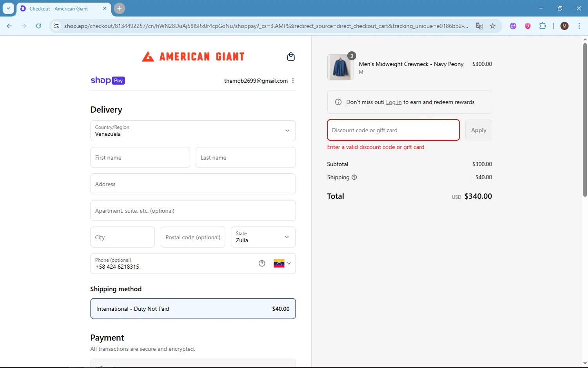588x368 pixels.
Task: Expand the State dropdown showing Zulia
Action: click(x=263, y=237)
